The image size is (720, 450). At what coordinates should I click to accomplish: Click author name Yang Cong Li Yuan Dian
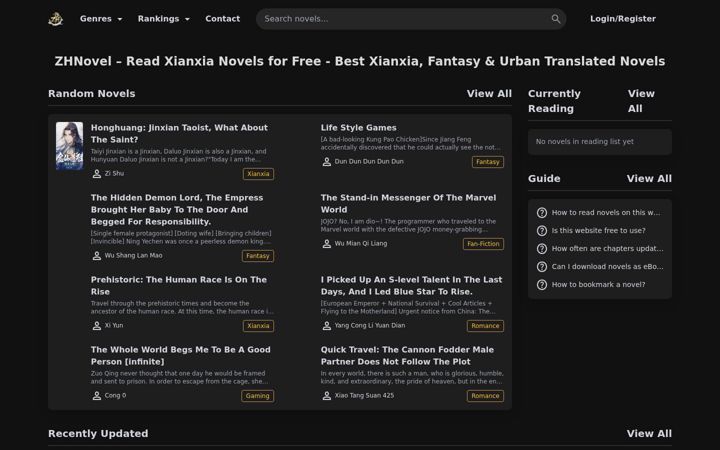(370, 326)
